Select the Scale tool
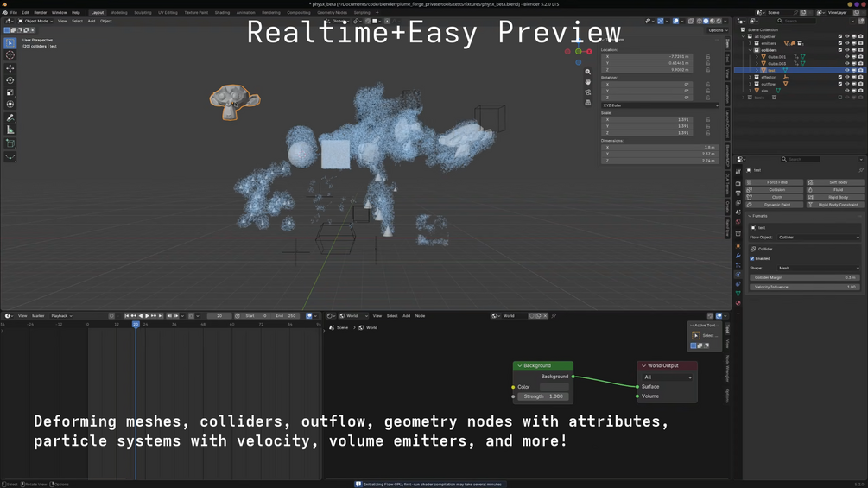 pos(10,92)
